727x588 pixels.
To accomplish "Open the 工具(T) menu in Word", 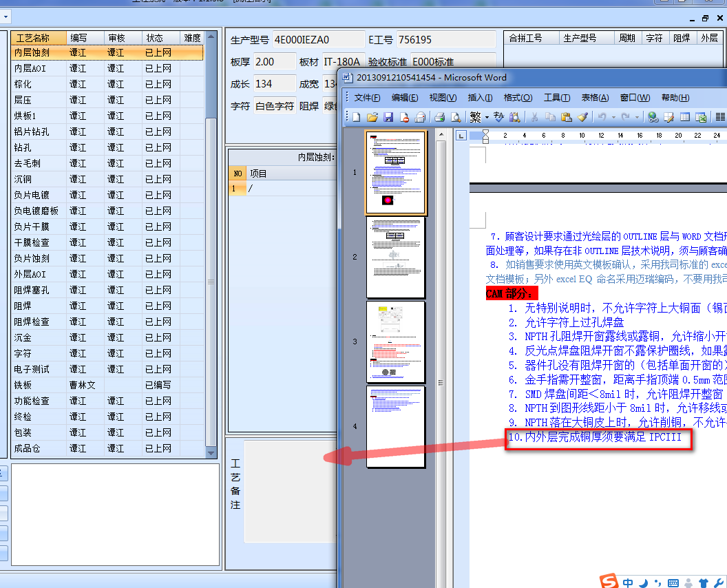I will pyautogui.click(x=557, y=98).
